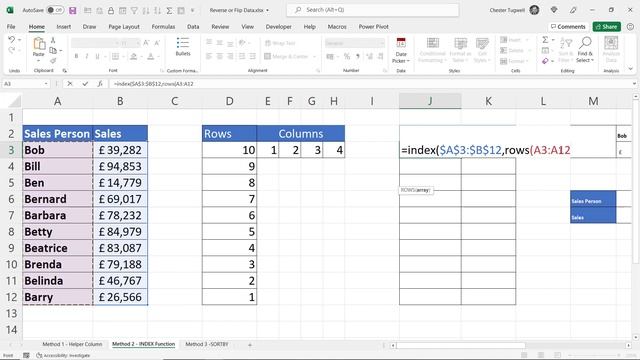Toggle Wrap Text

click(280, 43)
